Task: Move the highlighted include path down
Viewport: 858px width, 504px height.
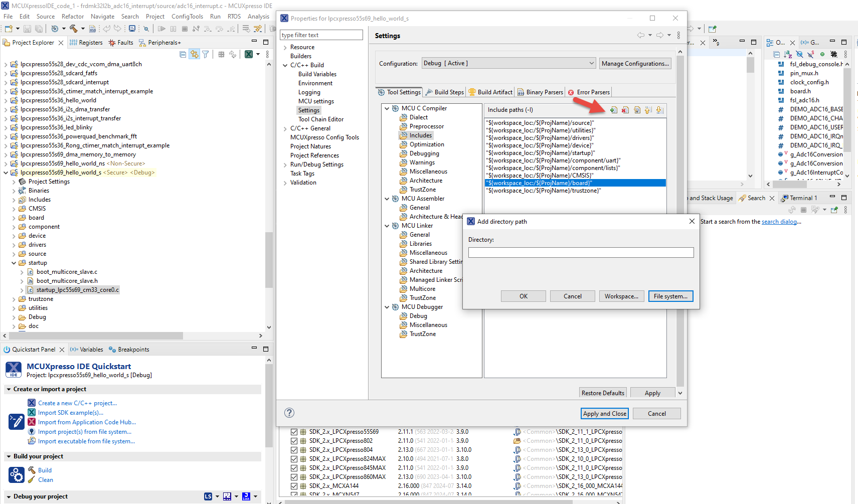Action: (x=659, y=110)
